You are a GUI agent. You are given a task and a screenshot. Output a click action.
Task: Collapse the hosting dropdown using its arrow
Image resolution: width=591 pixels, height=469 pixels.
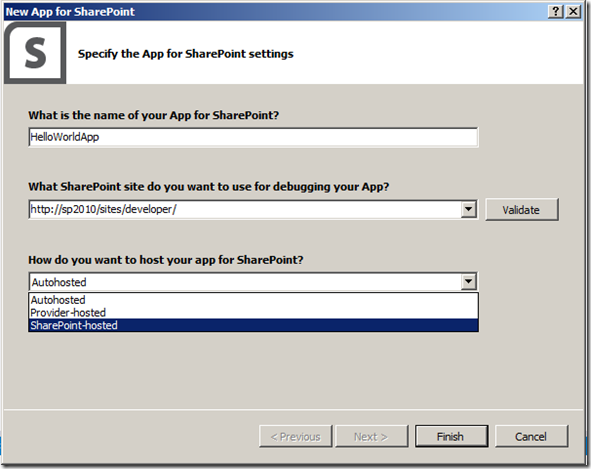[469, 282]
